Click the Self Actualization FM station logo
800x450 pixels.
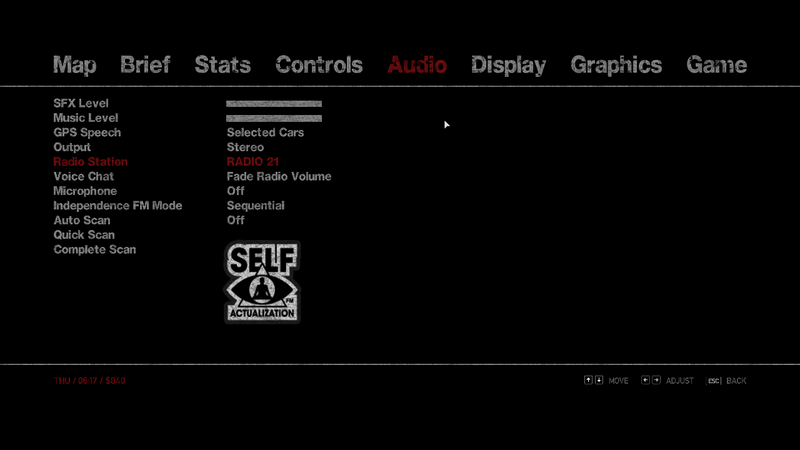pyautogui.click(x=262, y=282)
